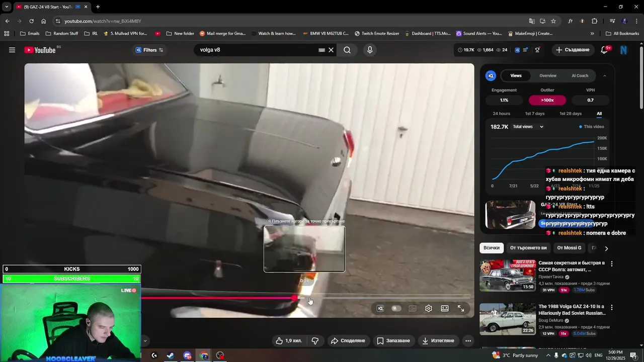Show hidden system tray icons
This screenshot has width=644, height=362.
pos(548,355)
